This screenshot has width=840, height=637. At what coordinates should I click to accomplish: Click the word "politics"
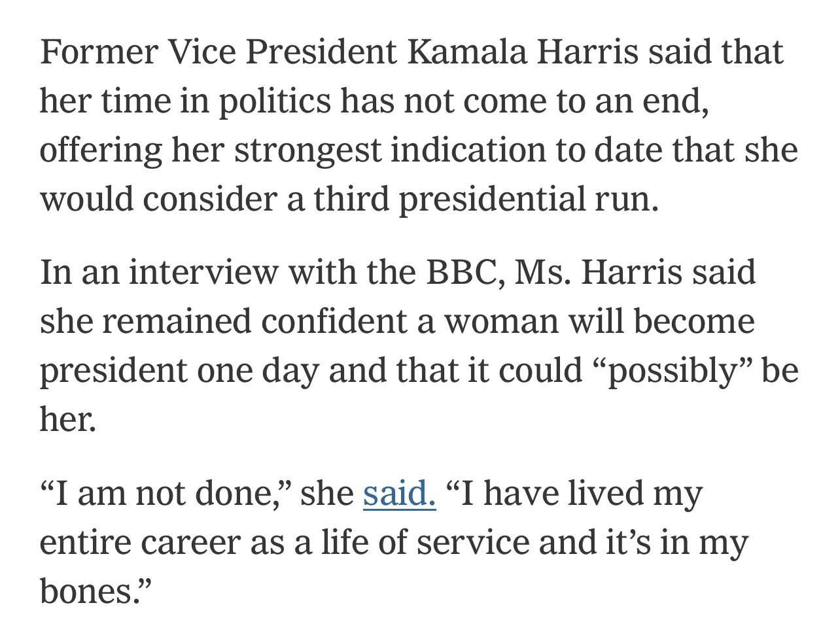[x=274, y=101]
